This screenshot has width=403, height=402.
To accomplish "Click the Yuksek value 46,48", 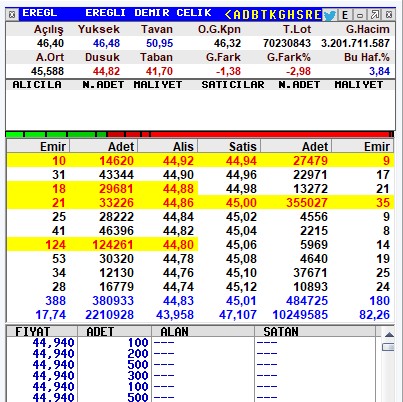I will pyautogui.click(x=106, y=43).
